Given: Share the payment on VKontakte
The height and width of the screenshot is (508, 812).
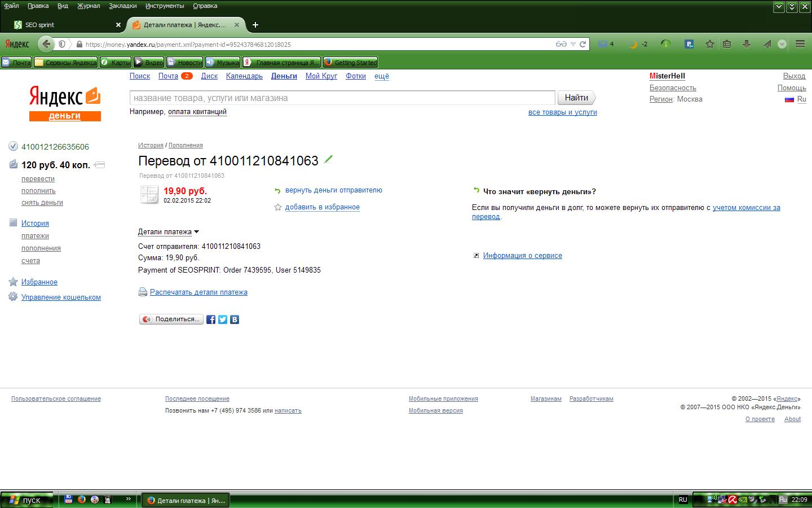Looking at the screenshot, I should click(x=235, y=319).
